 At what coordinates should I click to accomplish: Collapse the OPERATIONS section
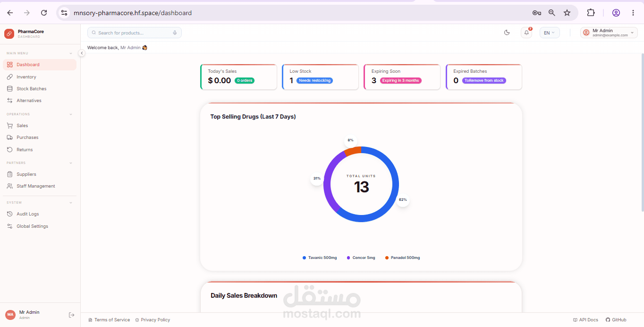(71, 114)
